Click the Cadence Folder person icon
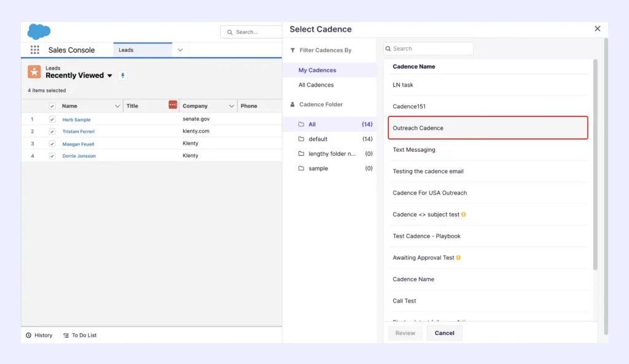 pyautogui.click(x=292, y=104)
